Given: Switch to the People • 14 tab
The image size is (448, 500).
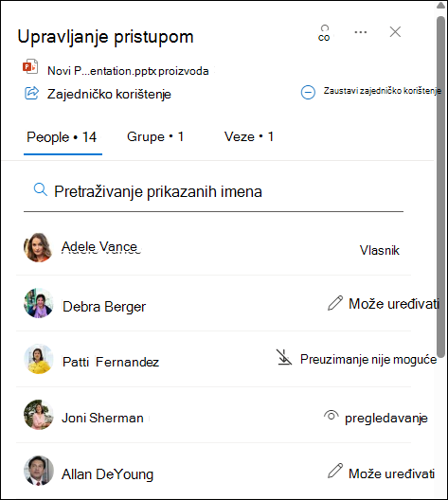Looking at the screenshot, I should click(x=62, y=137).
